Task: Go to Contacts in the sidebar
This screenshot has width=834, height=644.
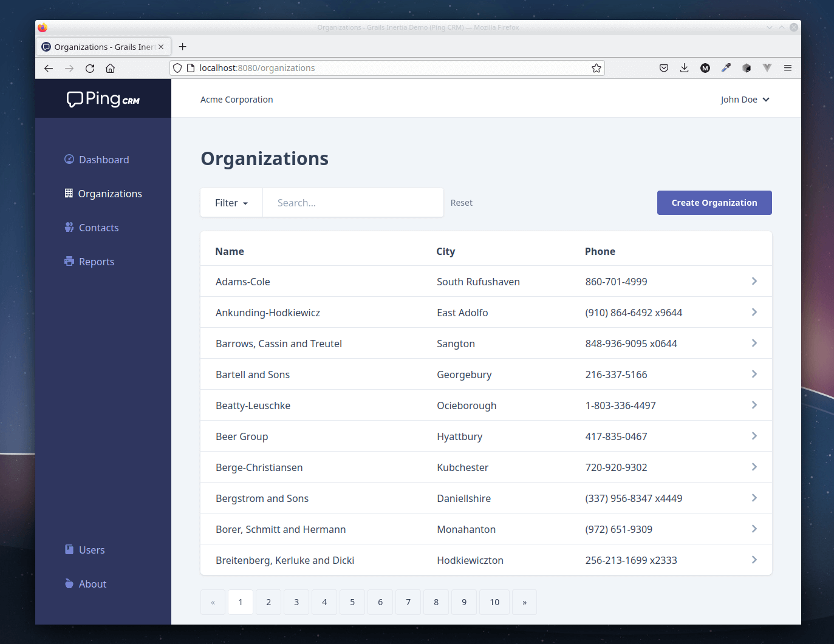Action: click(92, 228)
